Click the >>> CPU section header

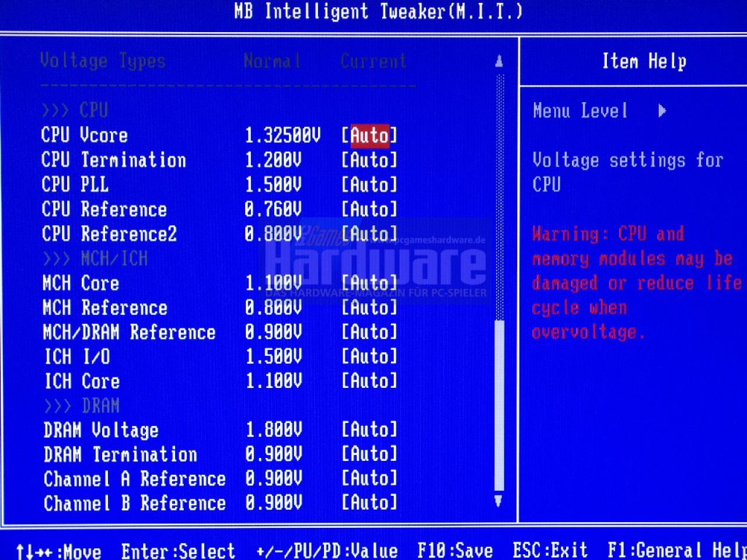pyautogui.click(x=75, y=110)
